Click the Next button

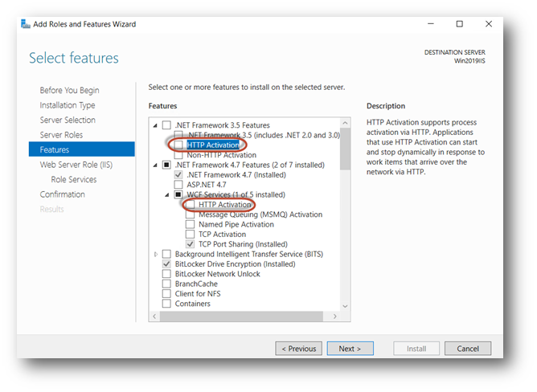[x=350, y=349]
